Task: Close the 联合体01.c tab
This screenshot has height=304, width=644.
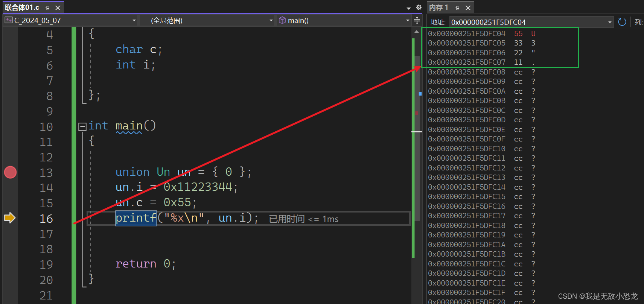Action: pos(58,8)
